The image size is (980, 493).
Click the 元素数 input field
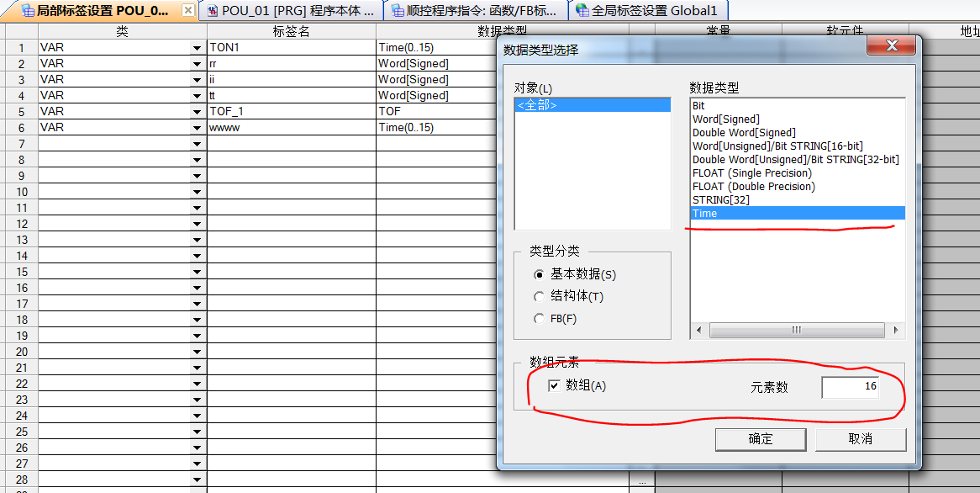[x=850, y=387]
